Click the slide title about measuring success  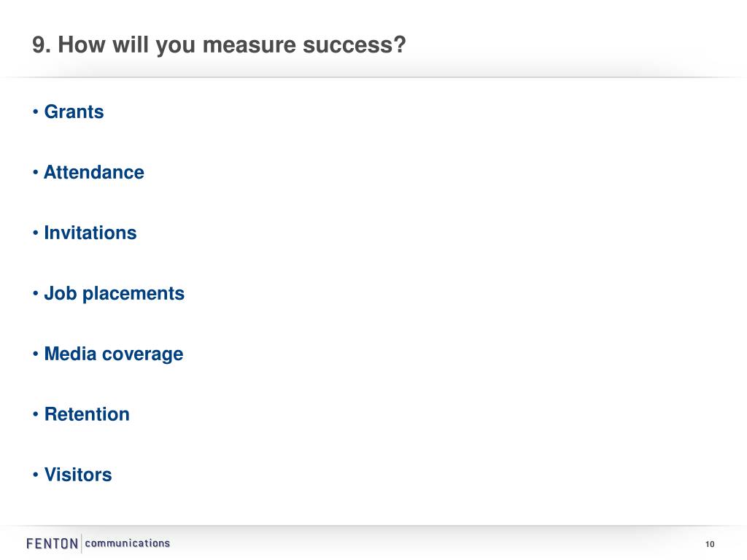(x=219, y=45)
